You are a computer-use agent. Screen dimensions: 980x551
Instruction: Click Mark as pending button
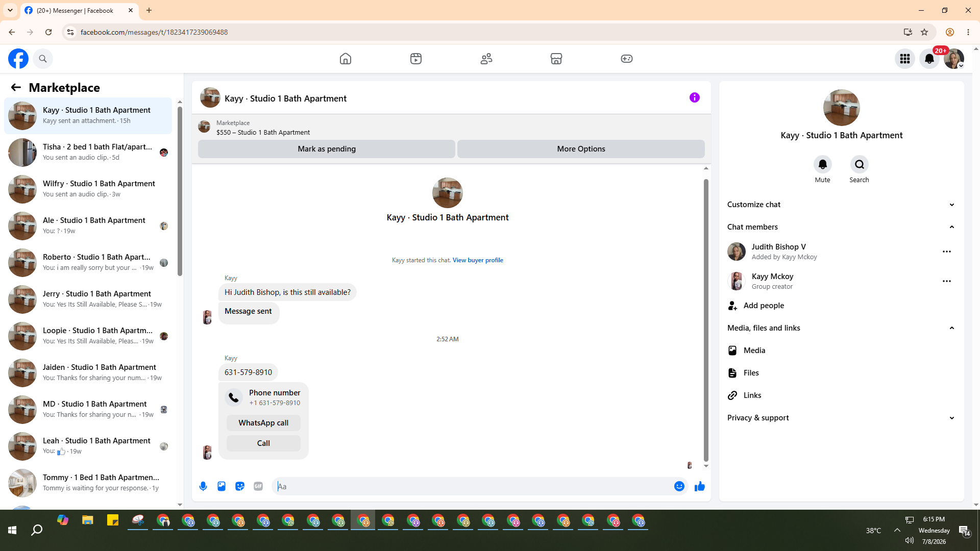(x=327, y=149)
